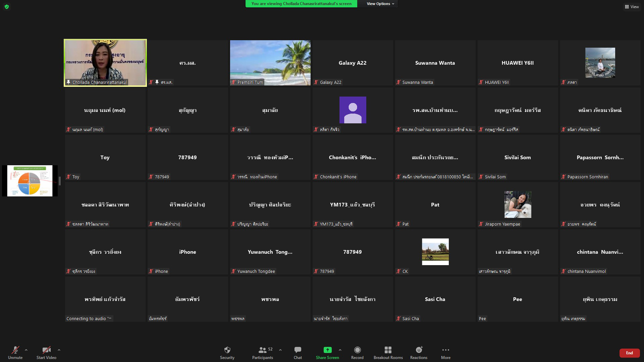The height and width of the screenshot is (362, 644).
Task: Click the shared screen thumbnail with pie chart
Action: tap(30, 181)
